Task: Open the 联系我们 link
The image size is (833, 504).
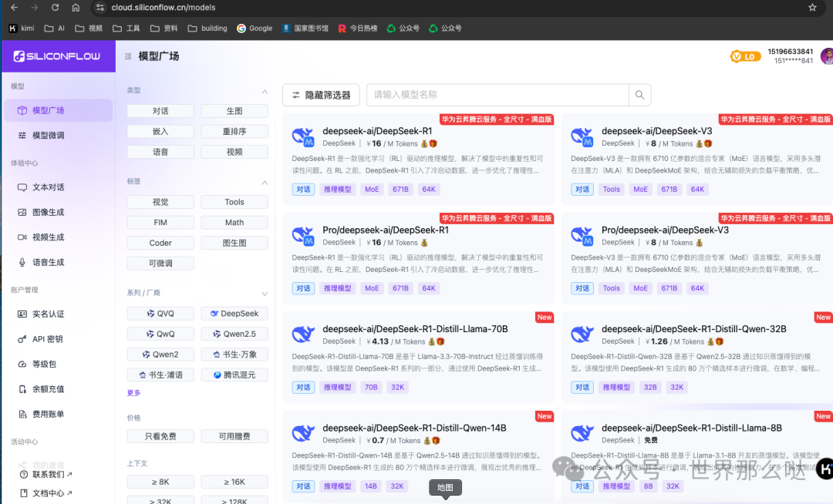Action: [46, 474]
